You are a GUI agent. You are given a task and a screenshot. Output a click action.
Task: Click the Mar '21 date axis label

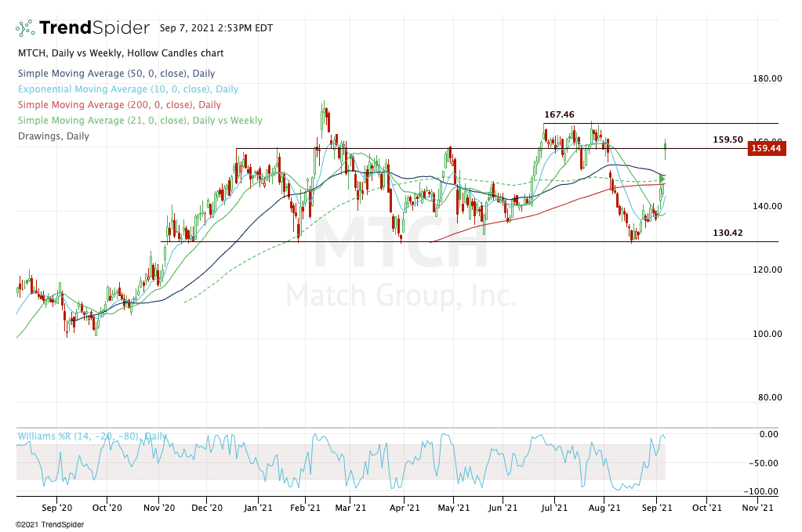coord(350,508)
